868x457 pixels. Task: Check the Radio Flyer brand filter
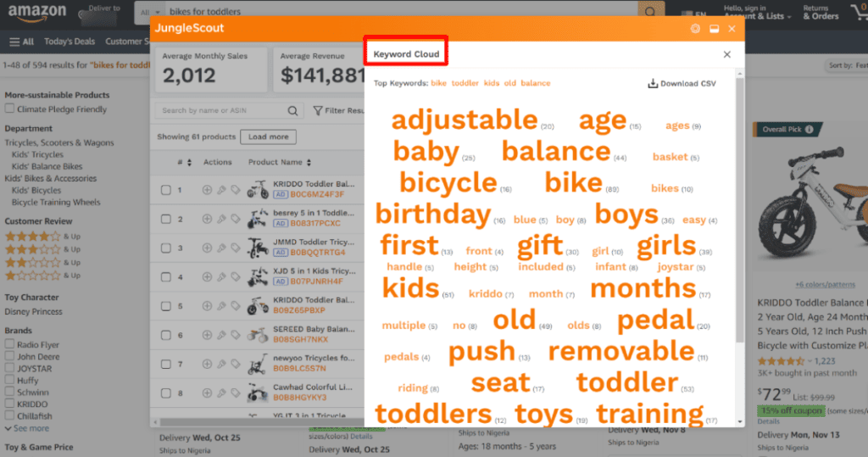(x=9, y=344)
